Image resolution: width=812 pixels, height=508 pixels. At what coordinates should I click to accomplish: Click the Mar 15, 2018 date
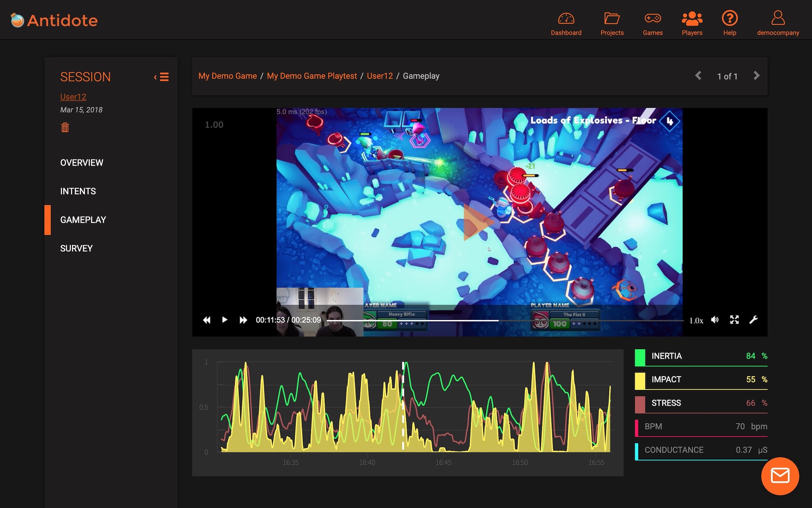[81, 110]
